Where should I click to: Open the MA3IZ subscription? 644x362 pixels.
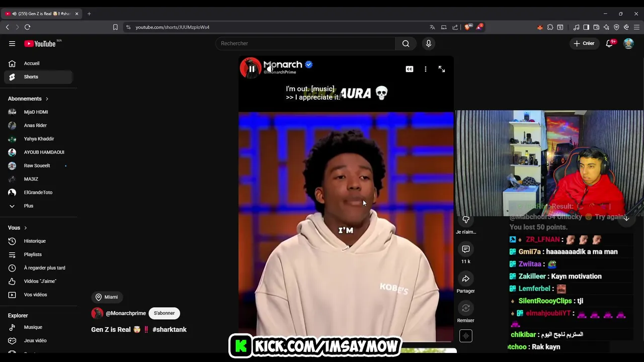pos(38,179)
